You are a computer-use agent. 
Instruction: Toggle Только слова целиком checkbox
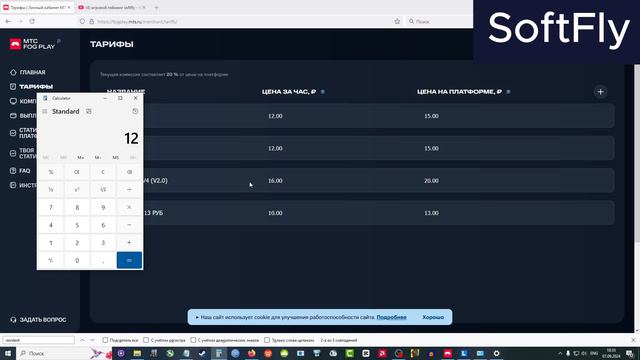tap(267, 340)
